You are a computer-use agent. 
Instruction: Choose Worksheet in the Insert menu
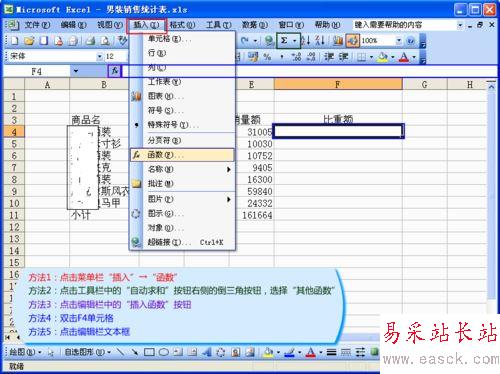tap(182, 81)
